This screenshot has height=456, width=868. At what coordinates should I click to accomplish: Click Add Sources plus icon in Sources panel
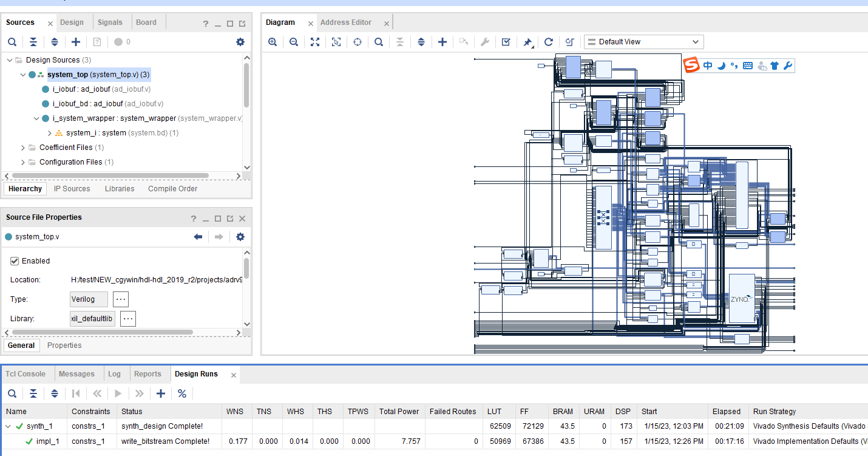(76, 42)
